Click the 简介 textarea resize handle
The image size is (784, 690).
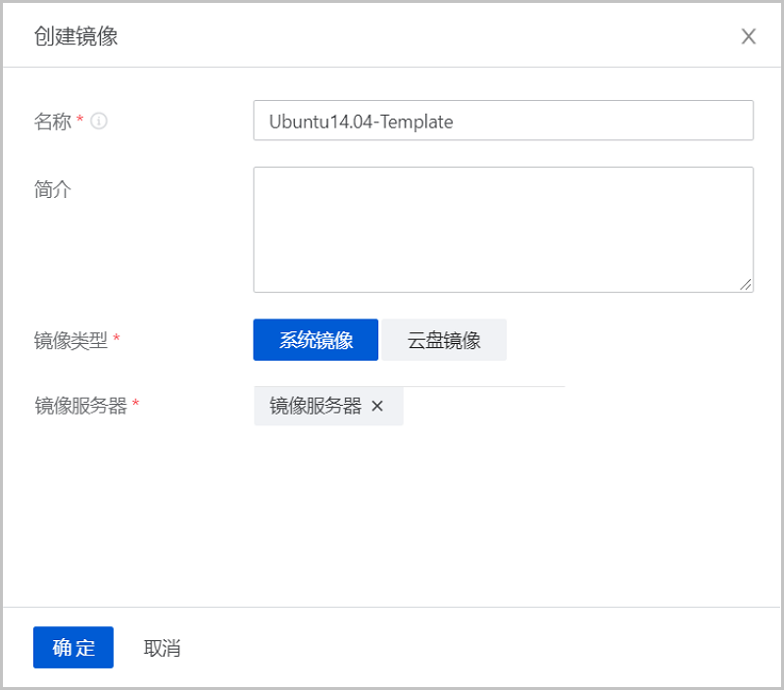[746, 284]
